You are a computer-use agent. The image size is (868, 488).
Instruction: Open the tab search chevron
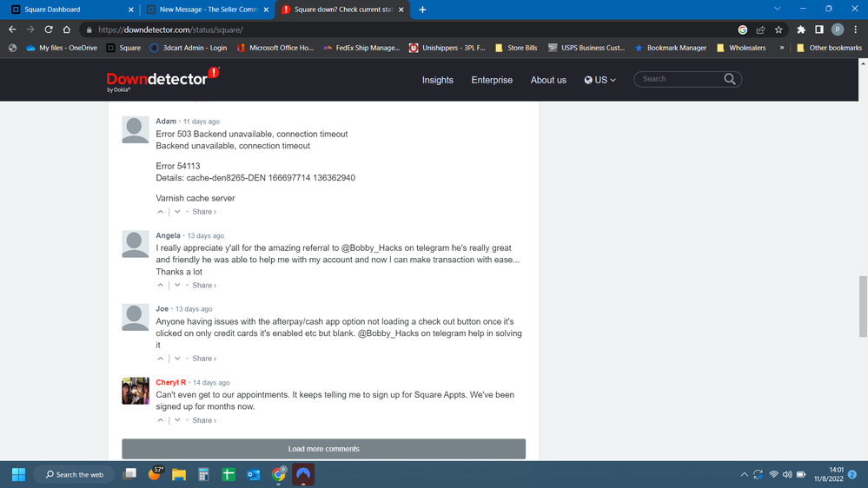[778, 9]
